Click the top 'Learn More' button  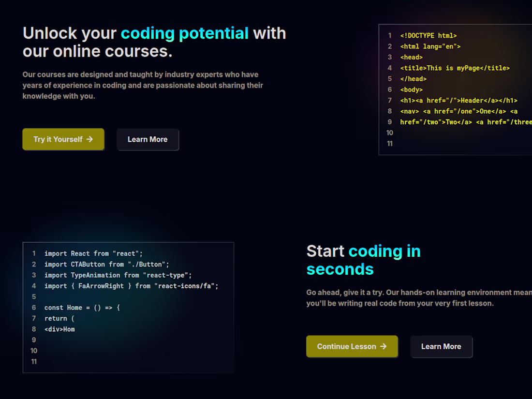(148, 139)
